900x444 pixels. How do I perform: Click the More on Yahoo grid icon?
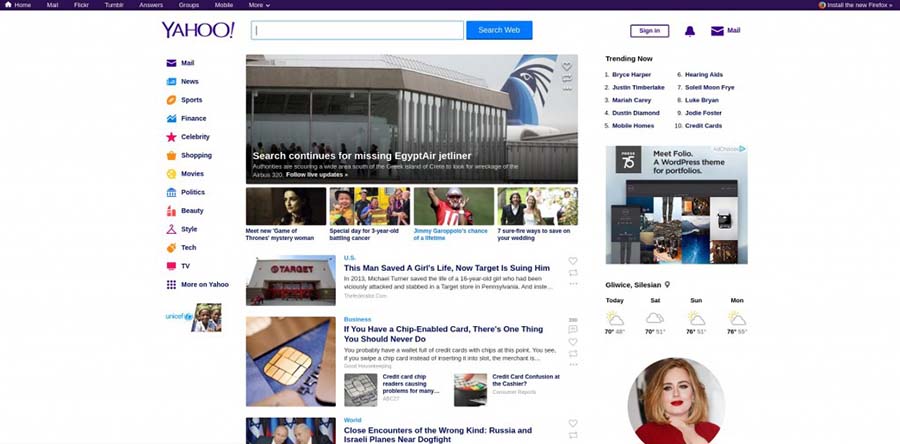click(171, 285)
